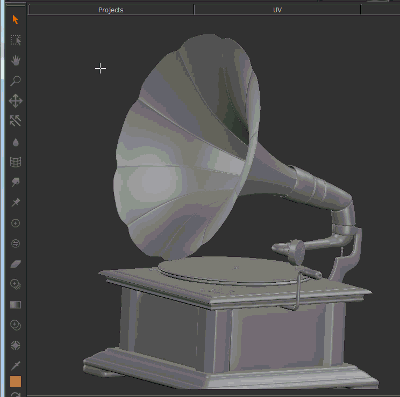Image resolution: width=400 pixels, height=397 pixels.
Task: Pick the Gradient tool
Action: point(16,305)
